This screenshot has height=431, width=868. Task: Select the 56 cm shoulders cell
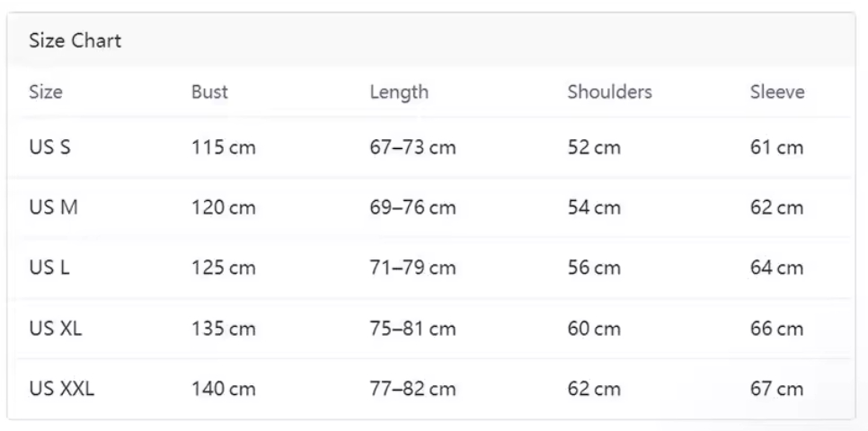[x=594, y=268]
